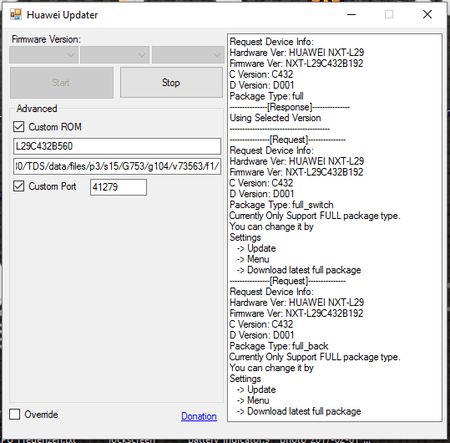Click the last 'Download latest full package' line
This screenshot has height=443, width=450.
[x=299, y=411]
